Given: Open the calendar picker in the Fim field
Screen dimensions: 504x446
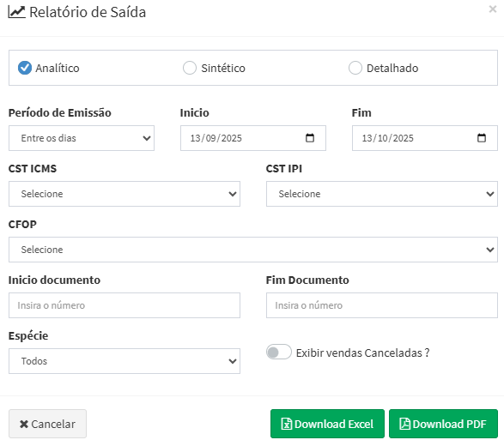Looking at the screenshot, I should 481,138.
